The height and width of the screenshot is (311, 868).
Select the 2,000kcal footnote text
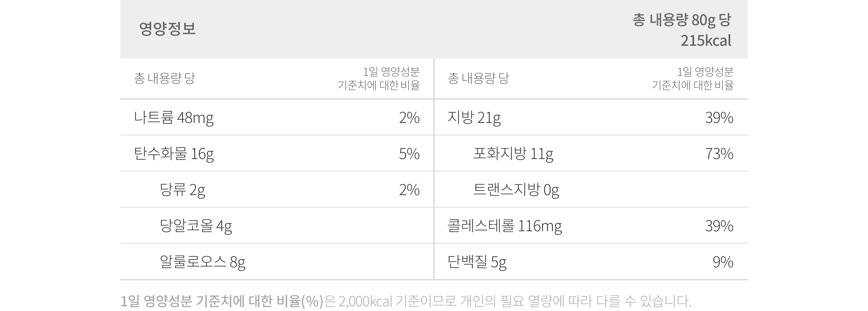tap(365, 301)
